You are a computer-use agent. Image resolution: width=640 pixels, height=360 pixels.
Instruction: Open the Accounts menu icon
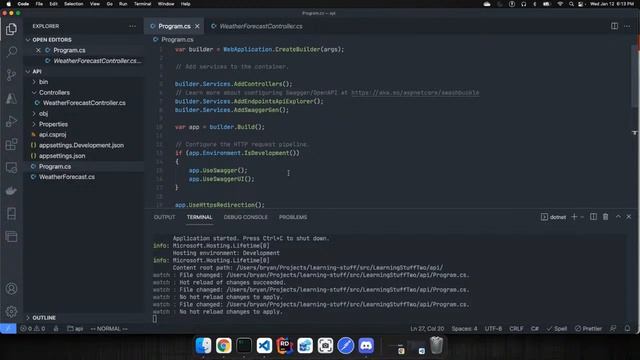coord(11,289)
